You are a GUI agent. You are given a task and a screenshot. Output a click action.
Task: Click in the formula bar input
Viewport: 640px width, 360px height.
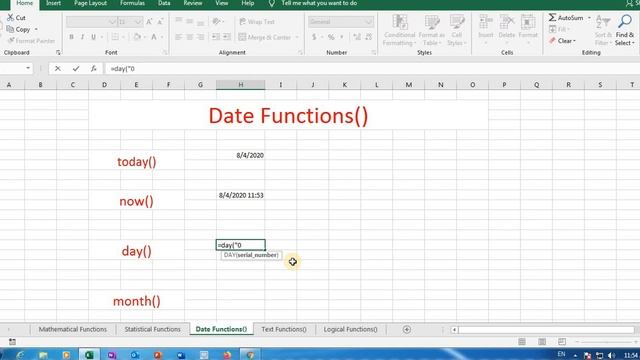point(371,69)
